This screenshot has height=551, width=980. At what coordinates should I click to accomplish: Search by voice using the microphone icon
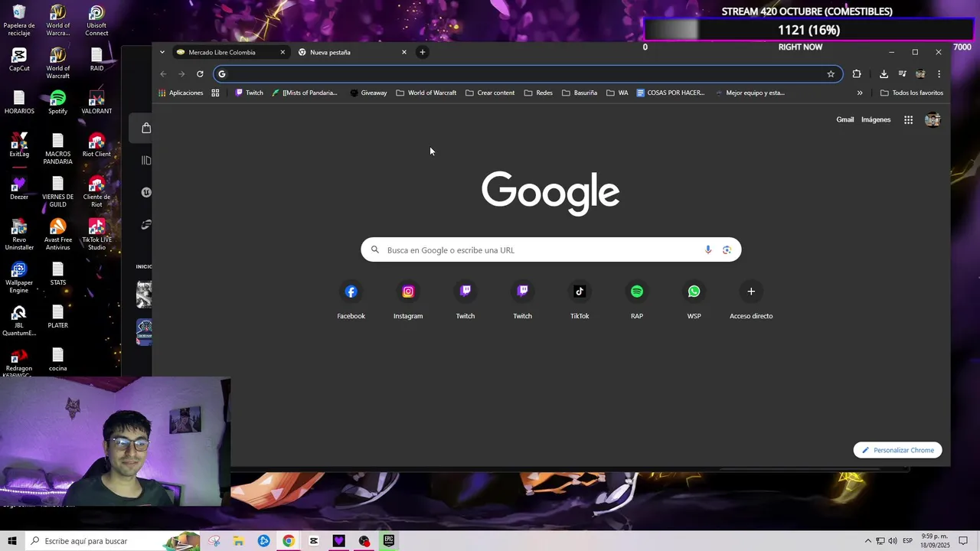coord(707,250)
